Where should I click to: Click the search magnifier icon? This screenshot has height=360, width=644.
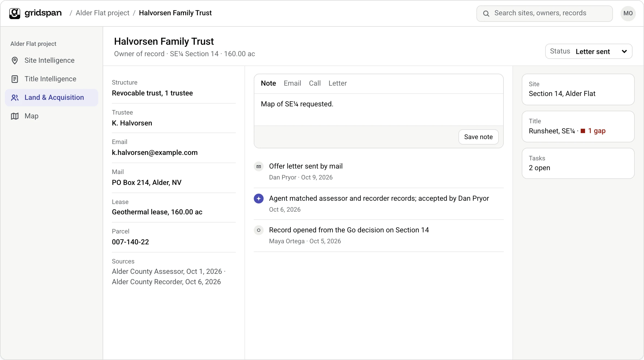(x=486, y=13)
